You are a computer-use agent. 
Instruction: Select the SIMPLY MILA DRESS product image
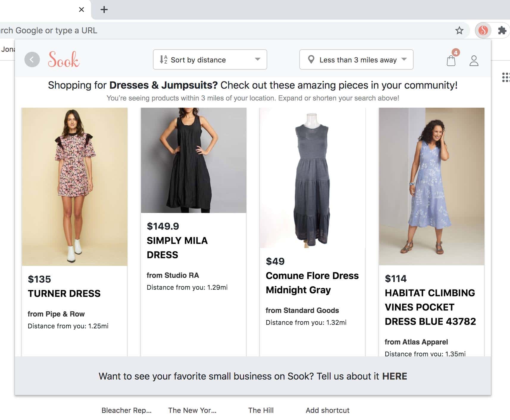[x=193, y=160]
